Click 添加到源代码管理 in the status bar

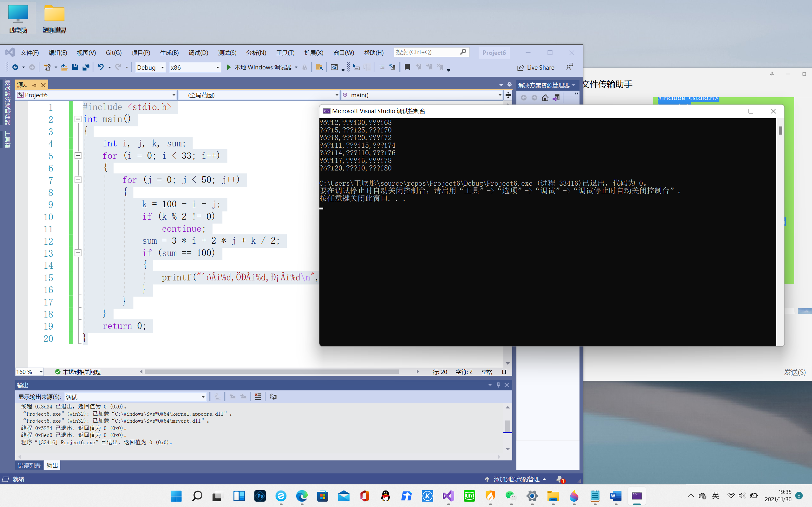(x=516, y=479)
